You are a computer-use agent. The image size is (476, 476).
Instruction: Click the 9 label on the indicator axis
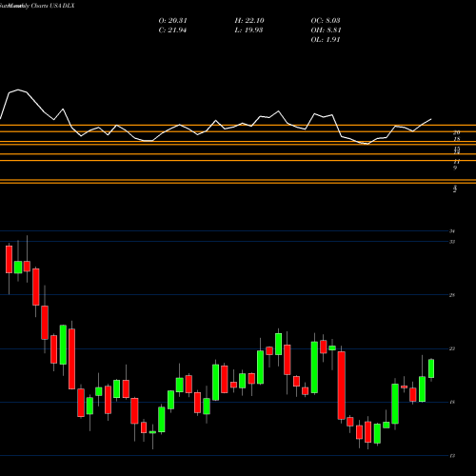coord(455,168)
